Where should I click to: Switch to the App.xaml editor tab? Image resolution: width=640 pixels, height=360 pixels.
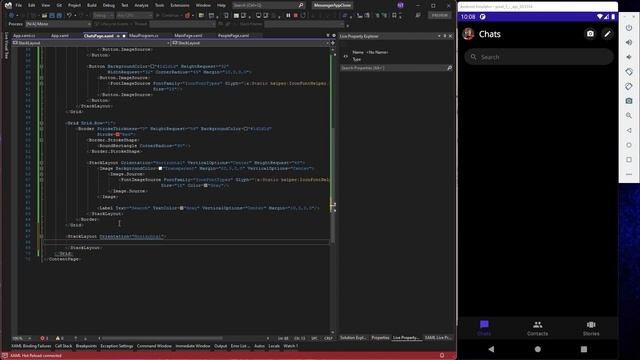(60, 36)
